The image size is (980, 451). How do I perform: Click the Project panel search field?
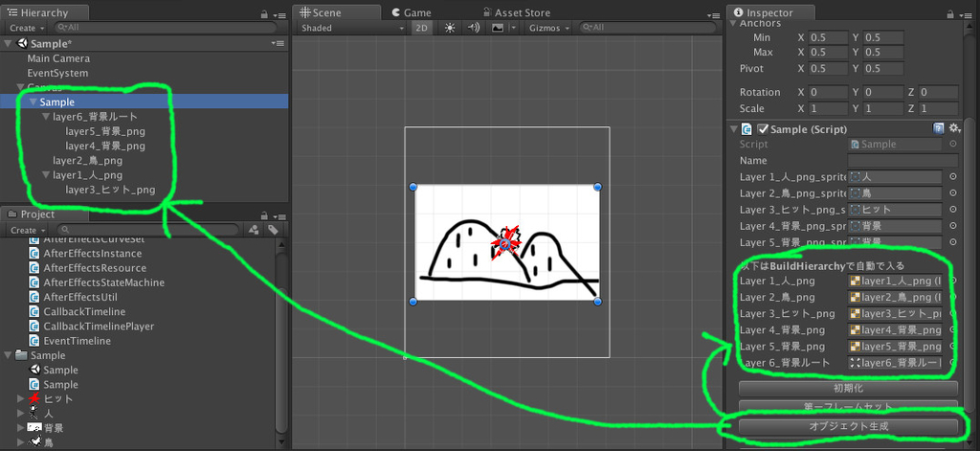coord(147,230)
